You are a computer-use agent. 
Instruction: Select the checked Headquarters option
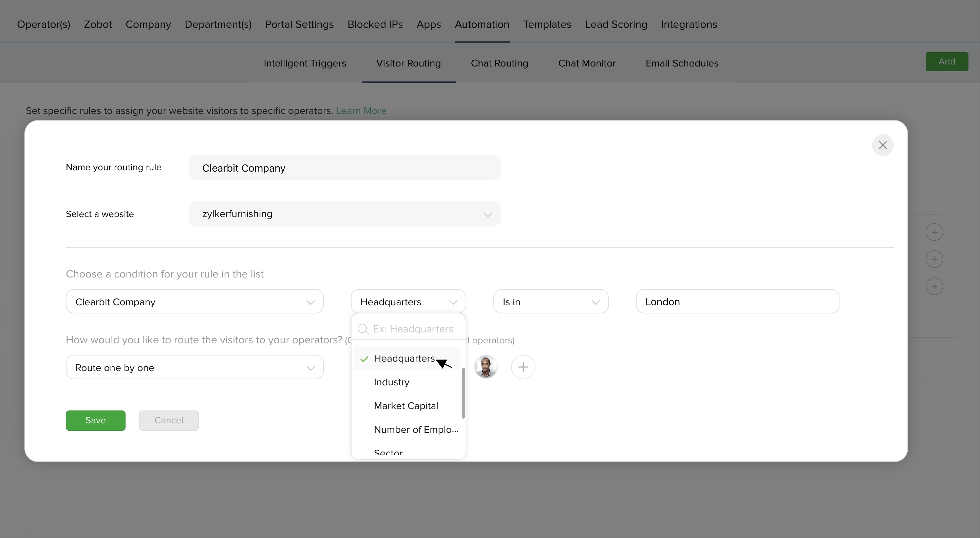(404, 359)
